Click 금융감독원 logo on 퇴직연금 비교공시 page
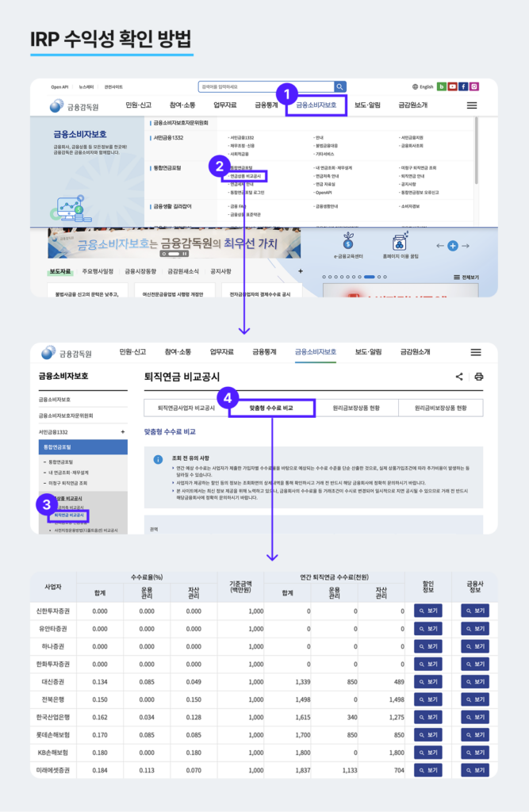Image resolution: width=529 pixels, height=812 pixels. [x=67, y=353]
